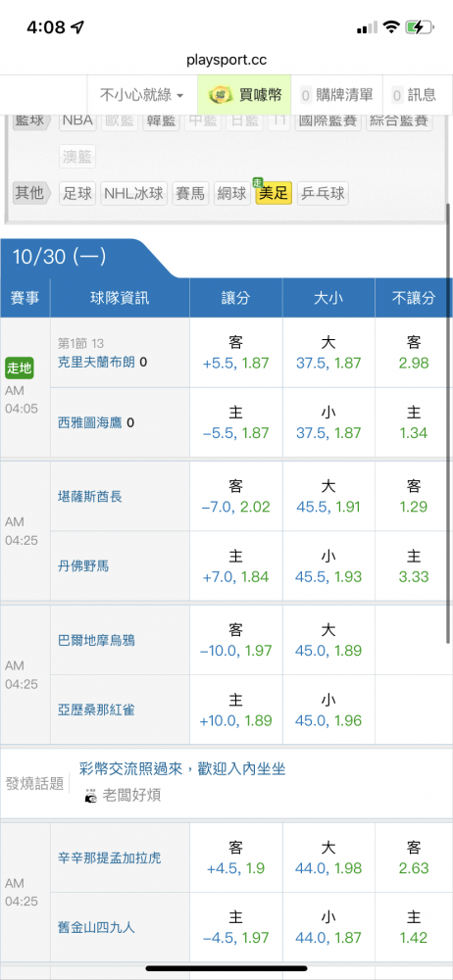Pick home moneyline 3.33
The width and height of the screenshot is (453, 980).
414,565
